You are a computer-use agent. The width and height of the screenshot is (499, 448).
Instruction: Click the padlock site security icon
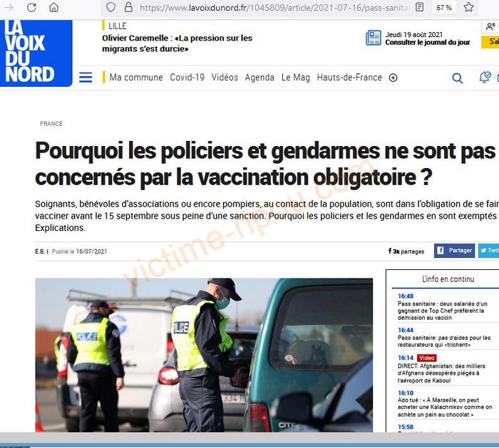pyautogui.click(x=128, y=7)
